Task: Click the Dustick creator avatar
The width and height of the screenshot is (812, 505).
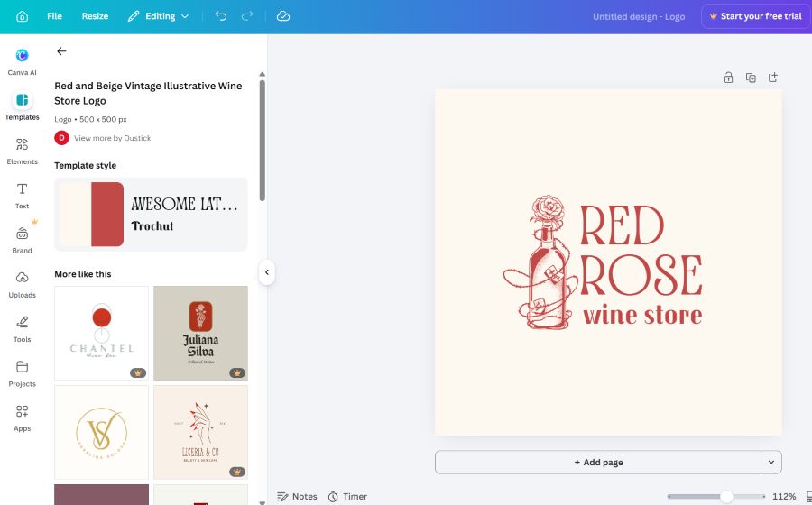Action: point(61,138)
